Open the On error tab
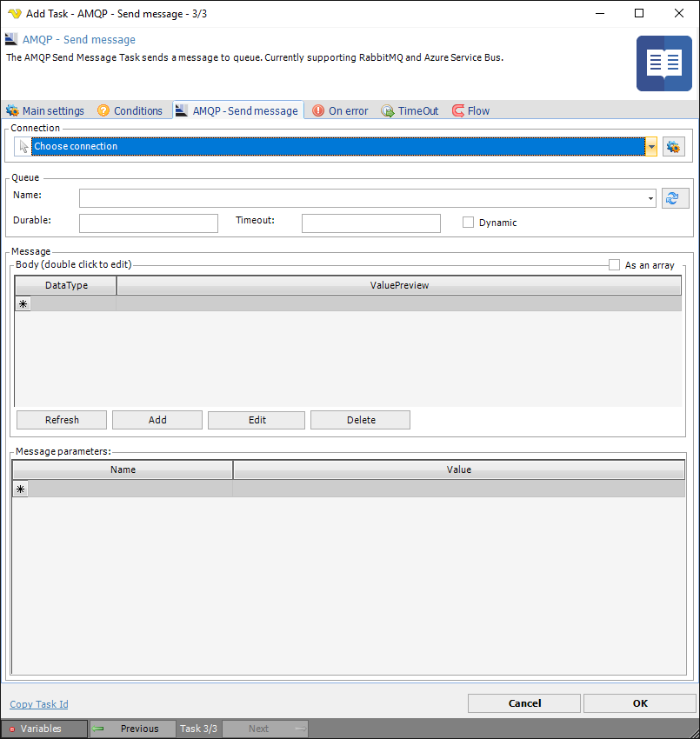This screenshot has width=700, height=739. pos(340,111)
